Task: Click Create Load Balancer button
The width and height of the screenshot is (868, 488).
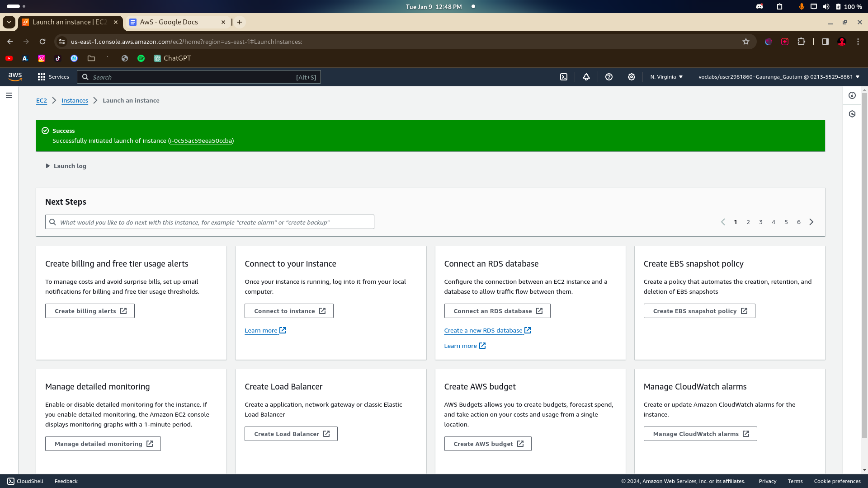Action: [291, 434]
